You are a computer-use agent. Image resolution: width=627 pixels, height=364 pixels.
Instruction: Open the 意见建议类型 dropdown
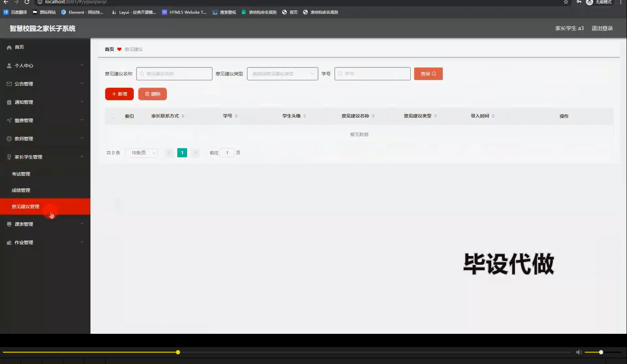point(282,74)
